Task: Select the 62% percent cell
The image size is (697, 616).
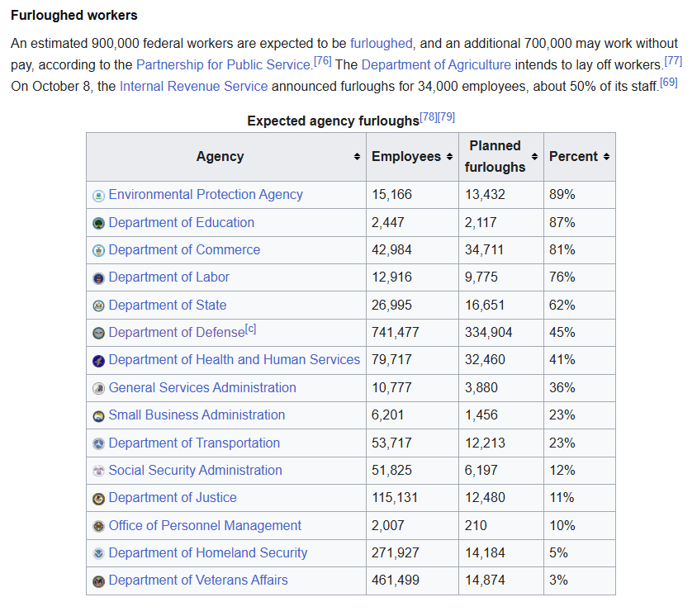Action: pyautogui.click(x=580, y=306)
